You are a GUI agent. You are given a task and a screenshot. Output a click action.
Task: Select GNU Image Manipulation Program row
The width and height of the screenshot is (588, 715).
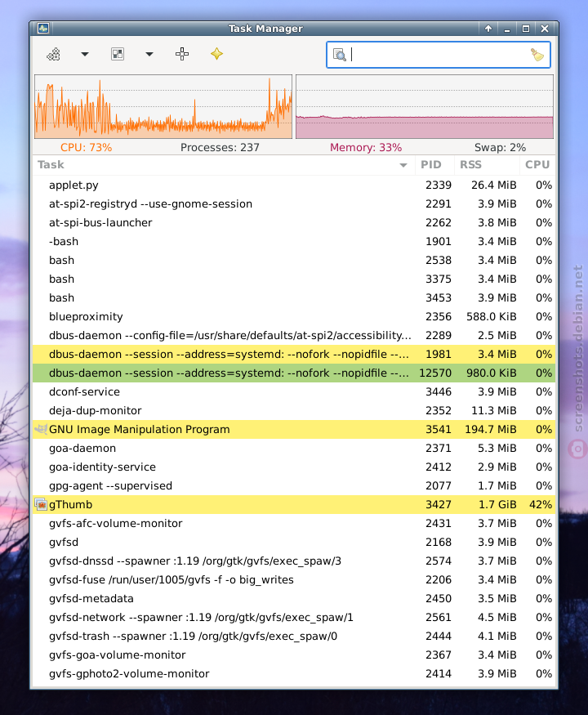click(294, 429)
